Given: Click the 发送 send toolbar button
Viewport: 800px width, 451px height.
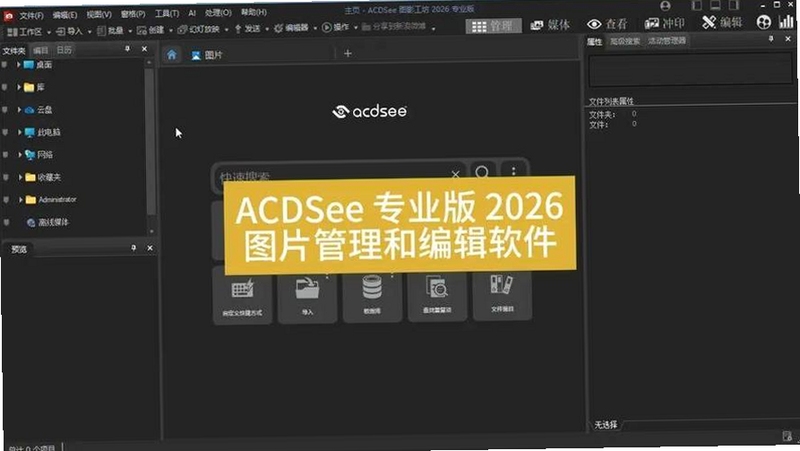Looking at the screenshot, I should click(247, 29).
